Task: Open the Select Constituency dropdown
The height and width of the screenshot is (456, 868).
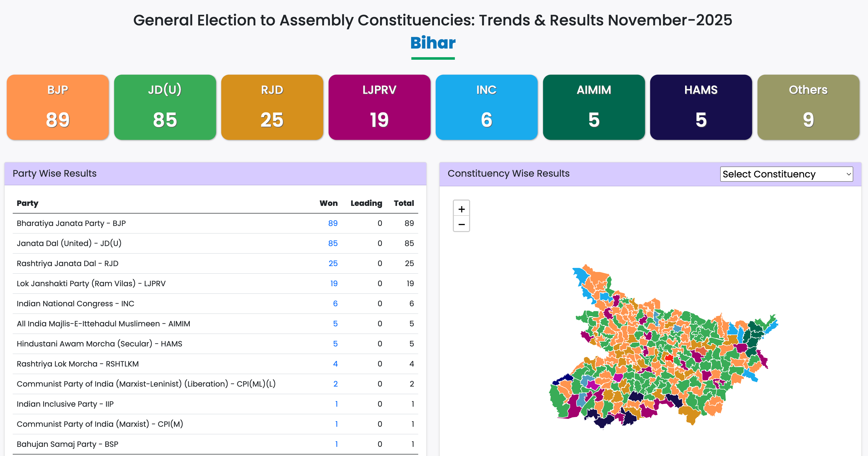Action: point(786,174)
